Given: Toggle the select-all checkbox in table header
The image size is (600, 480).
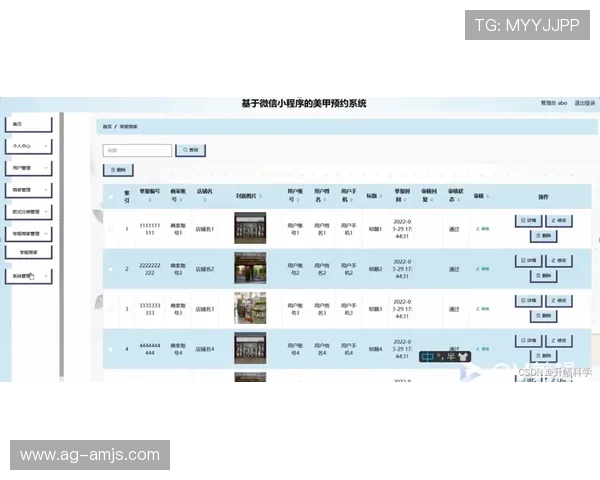Looking at the screenshot, I should (x=111, y=197).
